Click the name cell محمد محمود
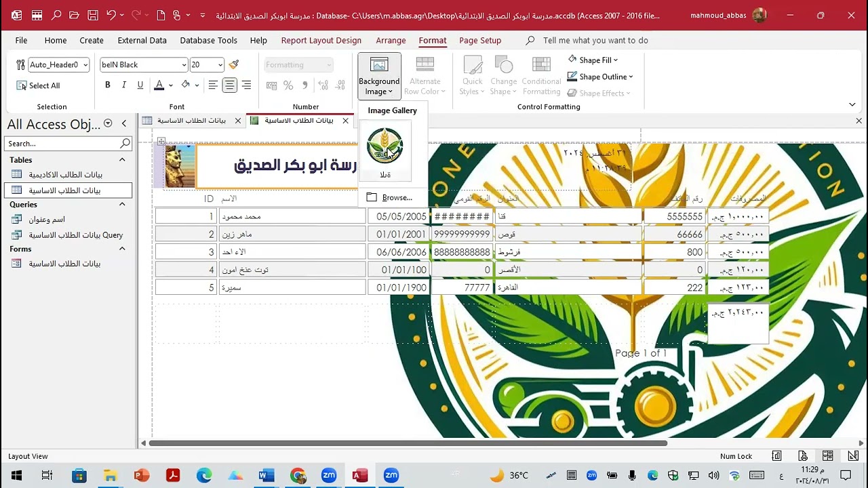This screenshot has height=488, width=868. click(x=292, y=216)
